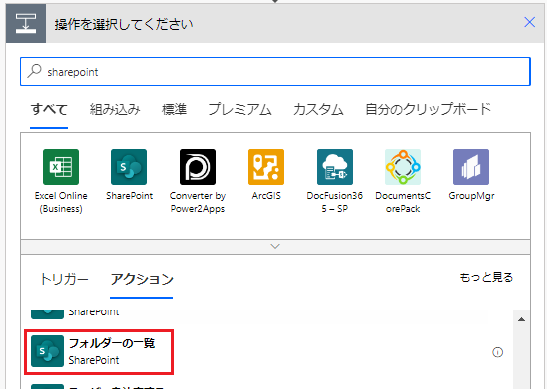
Task: Click the search magnifier icon
Action: (35, 71)
